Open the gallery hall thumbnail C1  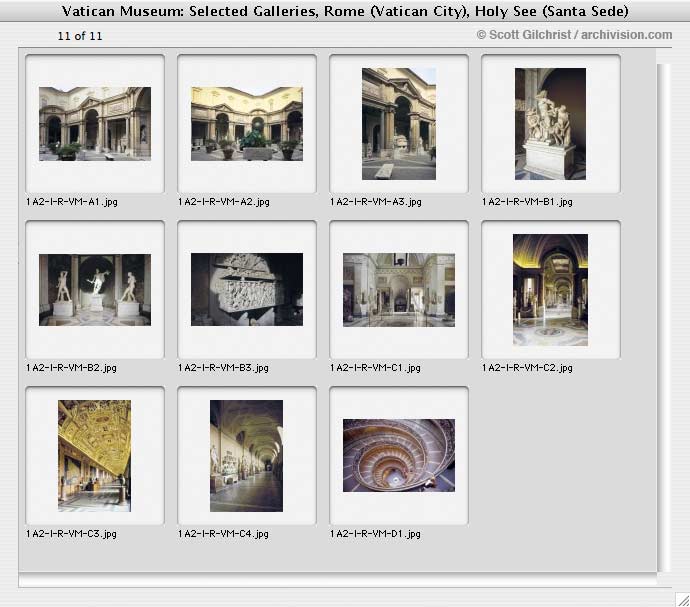(x=399, y=290)
